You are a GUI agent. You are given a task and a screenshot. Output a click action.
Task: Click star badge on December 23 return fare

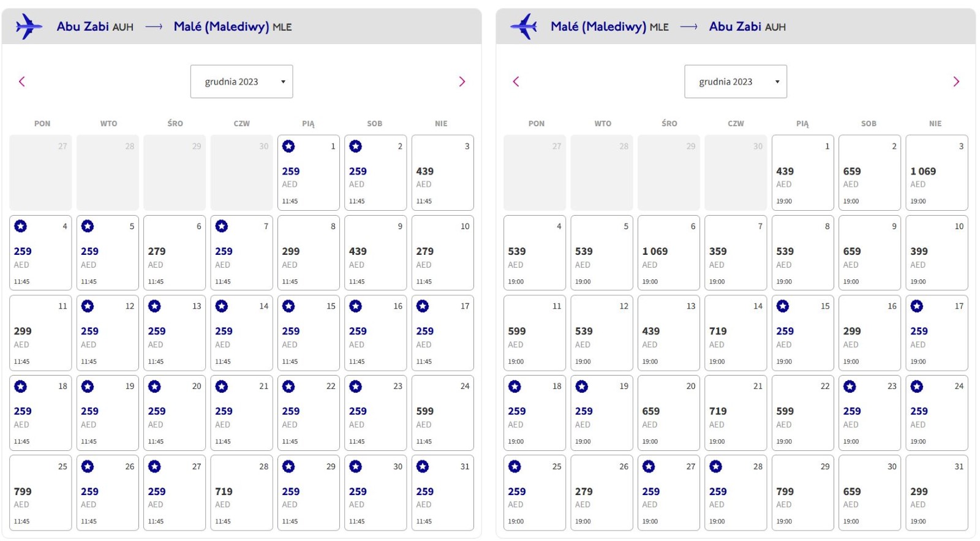click(850, 386)
